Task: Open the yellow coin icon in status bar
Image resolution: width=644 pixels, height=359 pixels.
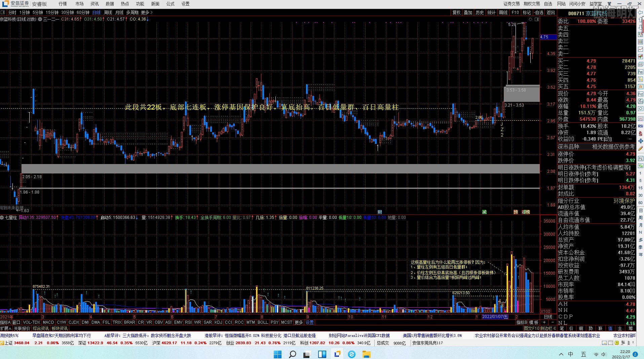Action: [617, 343]
